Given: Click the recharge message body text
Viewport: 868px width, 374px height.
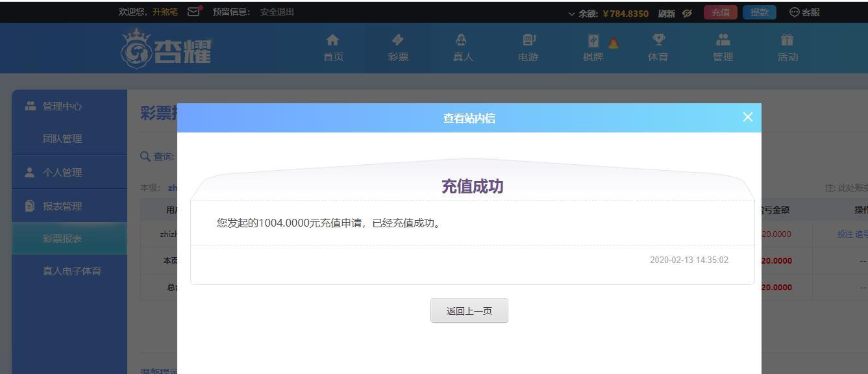Looking at the screenshot, I should [329, 223].
